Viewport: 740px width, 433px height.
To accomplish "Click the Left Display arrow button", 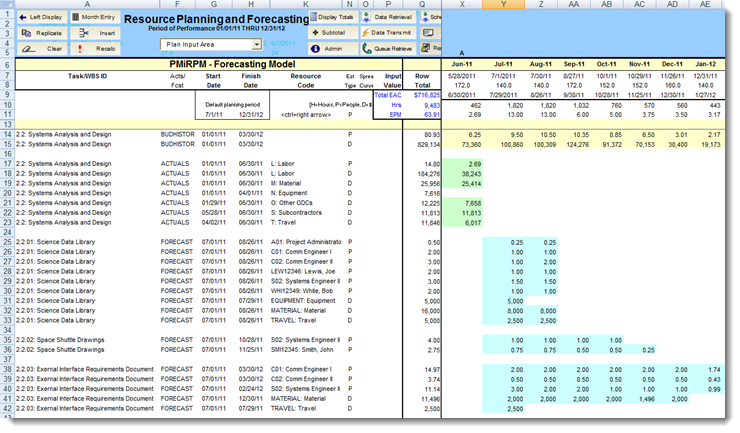I will pyautogui.click(x=42, y=17).
